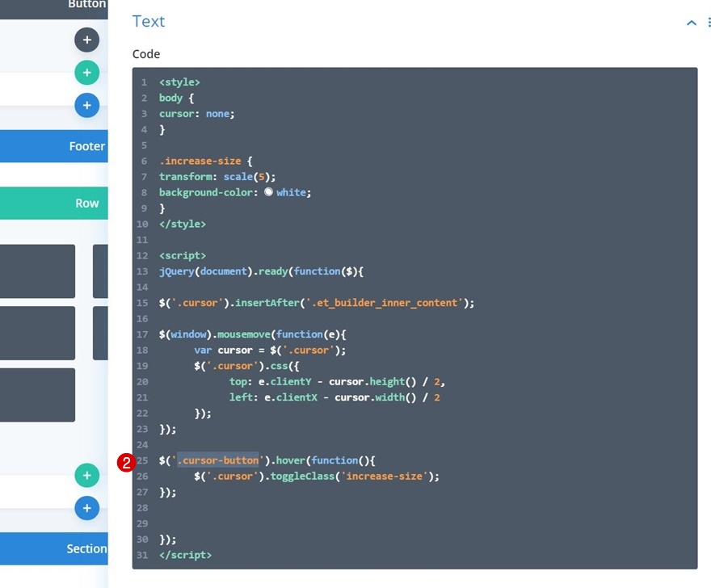Image resolution: width=711 pixels, height=588 pixels.
Task: Click the 'transform: scale(5);' line
Action: 217,177
